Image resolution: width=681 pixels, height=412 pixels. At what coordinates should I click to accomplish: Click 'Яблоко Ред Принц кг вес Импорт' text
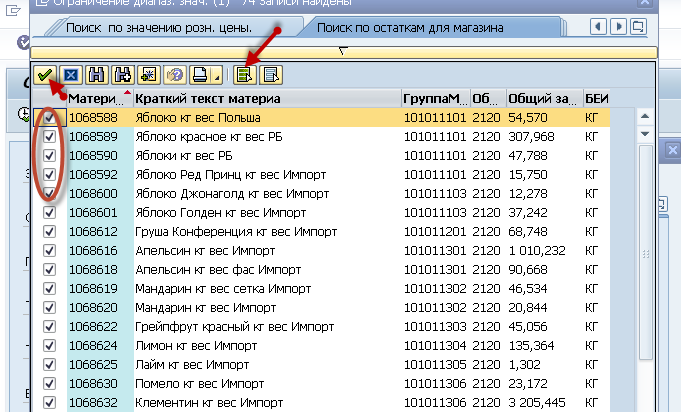tap(231, 175)
